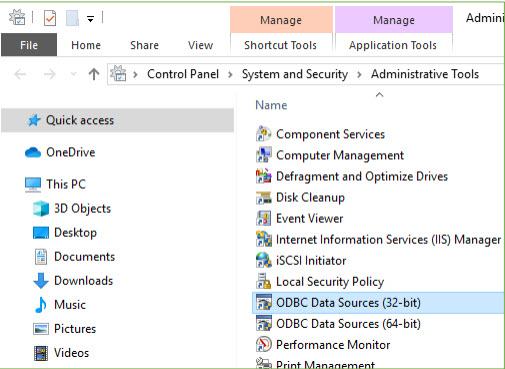Open Customize Quick Access Toolbar dropdown

coord(90,19)
